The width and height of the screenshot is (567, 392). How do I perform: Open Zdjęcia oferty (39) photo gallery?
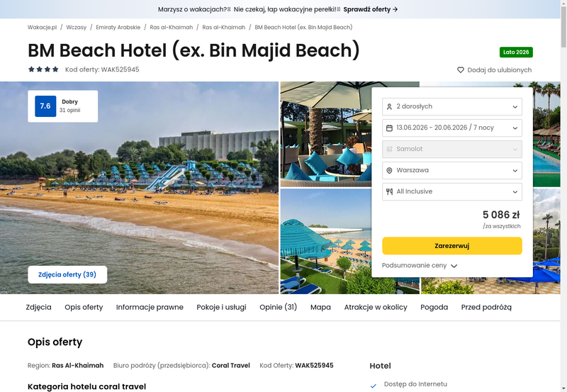click(67, 274)
